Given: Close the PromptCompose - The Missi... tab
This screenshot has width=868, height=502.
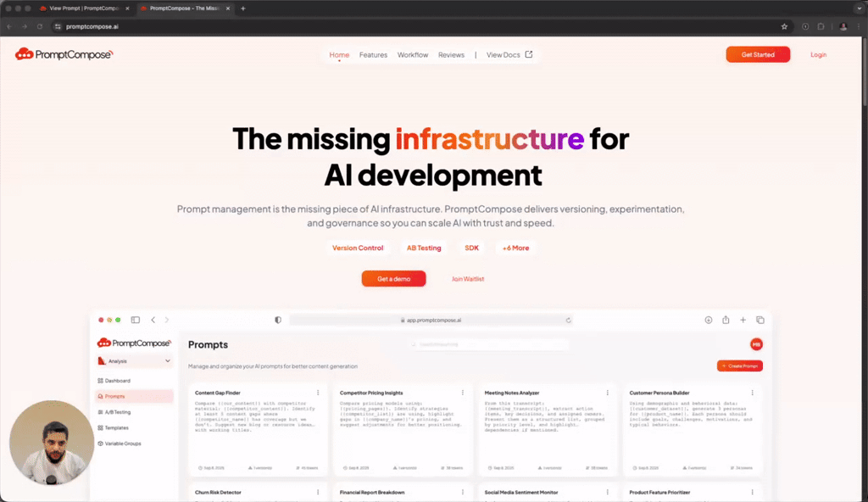Looking at the screenshot, I should (x=227, y=8).
